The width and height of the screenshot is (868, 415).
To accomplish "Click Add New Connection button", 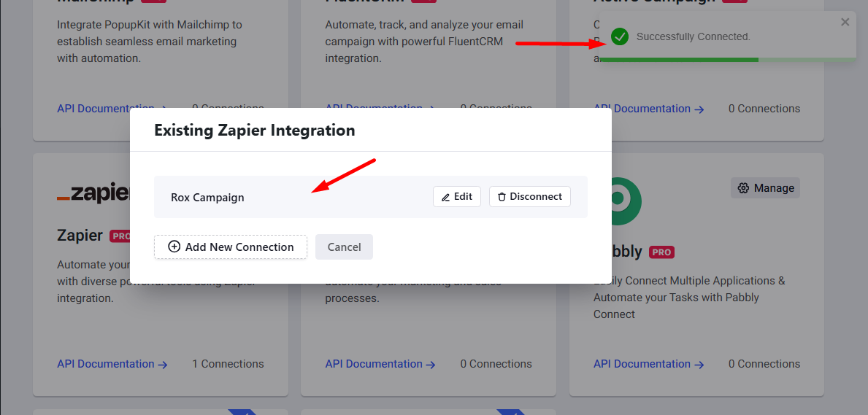I will point(230,247).
